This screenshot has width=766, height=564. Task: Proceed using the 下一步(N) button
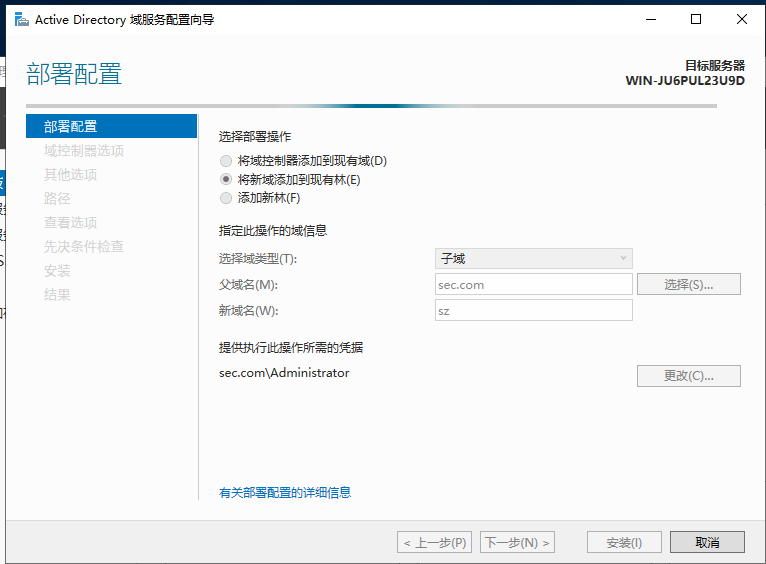[517, 542]
